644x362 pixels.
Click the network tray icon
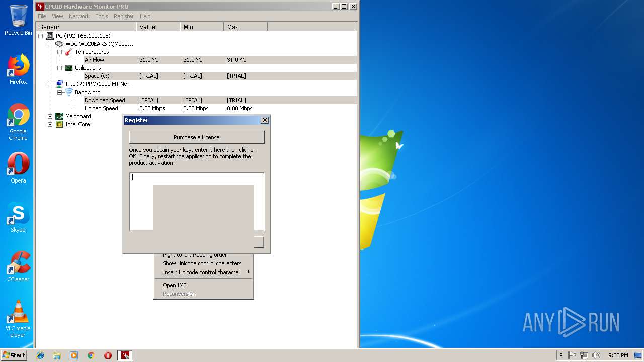584,355
